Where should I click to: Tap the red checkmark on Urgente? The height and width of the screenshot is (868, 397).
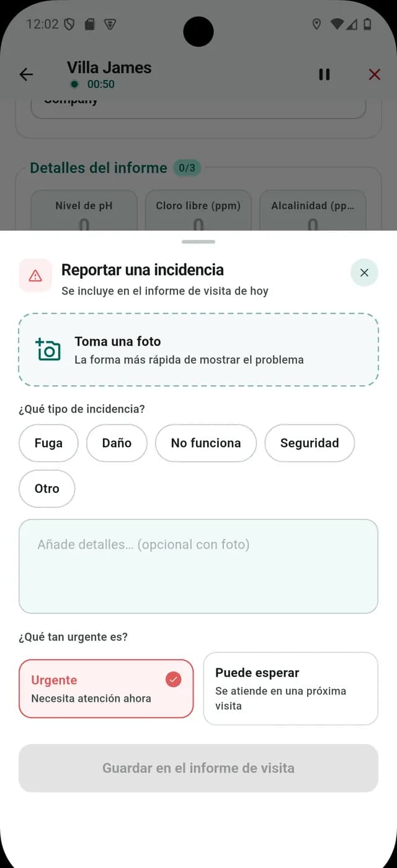[174, 680]
